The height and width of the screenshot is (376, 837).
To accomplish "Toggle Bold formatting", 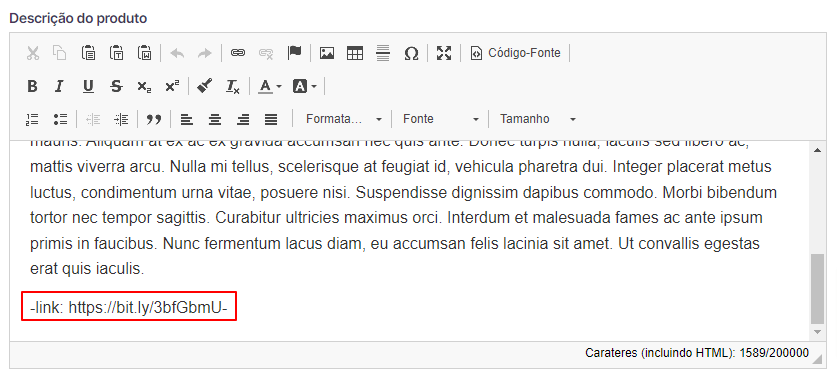I will [x=33, y=86].
